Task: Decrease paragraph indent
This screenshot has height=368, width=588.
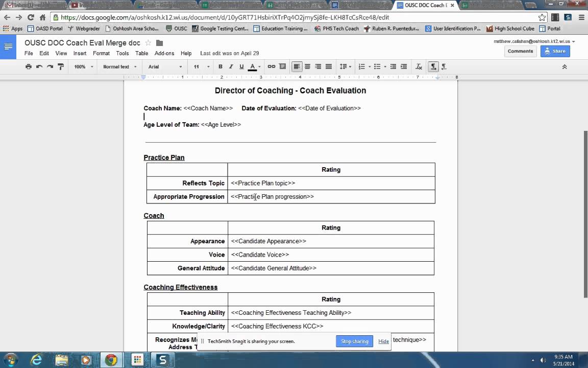Action: tap(393, 66)
